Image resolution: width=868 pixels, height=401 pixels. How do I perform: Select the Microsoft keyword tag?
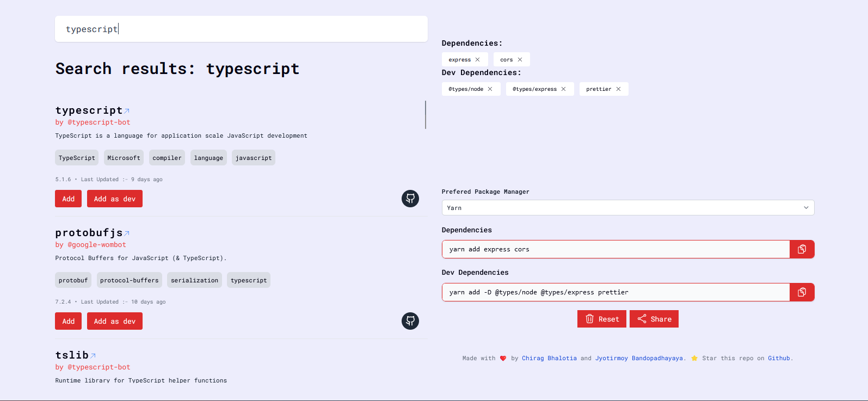(124, 158)
